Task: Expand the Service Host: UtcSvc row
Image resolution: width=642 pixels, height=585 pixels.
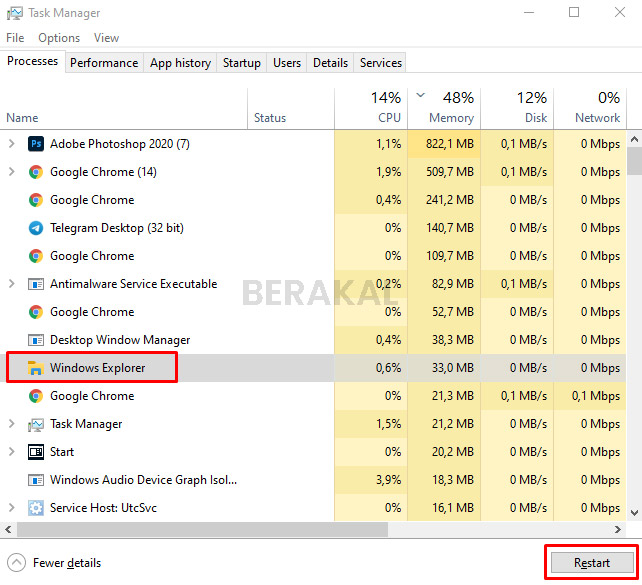Action: [x=11, y=508]
